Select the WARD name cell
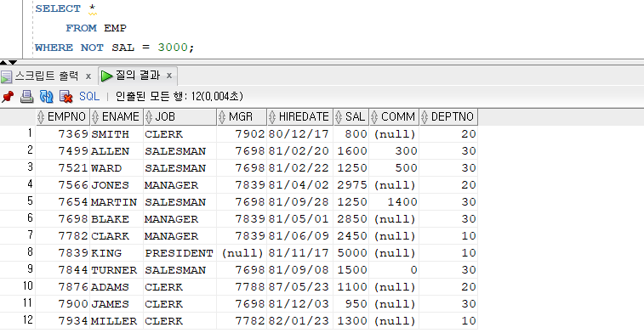The height and width of the screenshot is (333, 644). tap(117, 168)
